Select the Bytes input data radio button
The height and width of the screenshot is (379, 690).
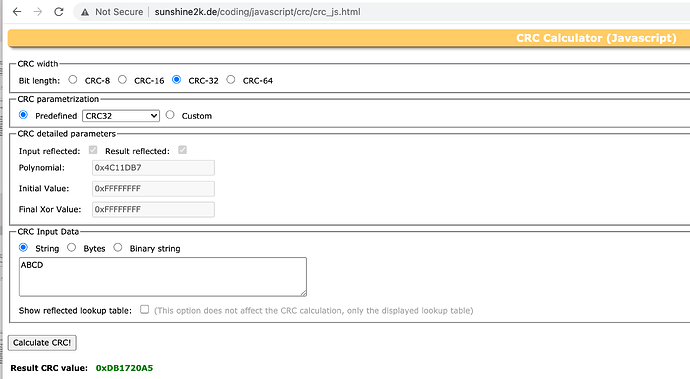point(71,247)
